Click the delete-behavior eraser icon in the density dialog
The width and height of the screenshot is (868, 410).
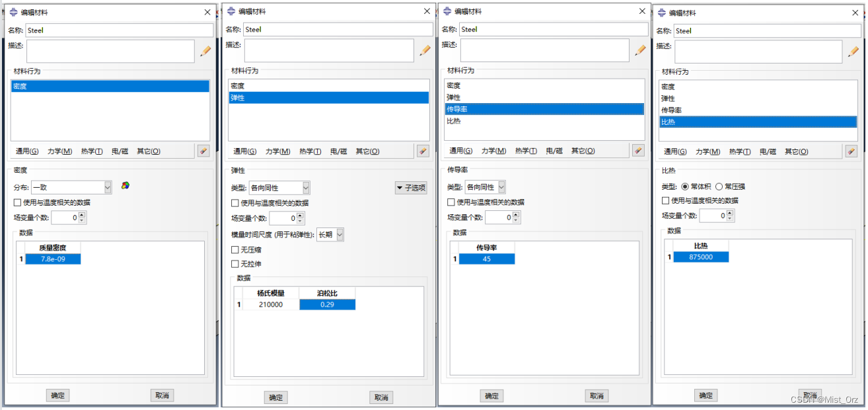203,151
